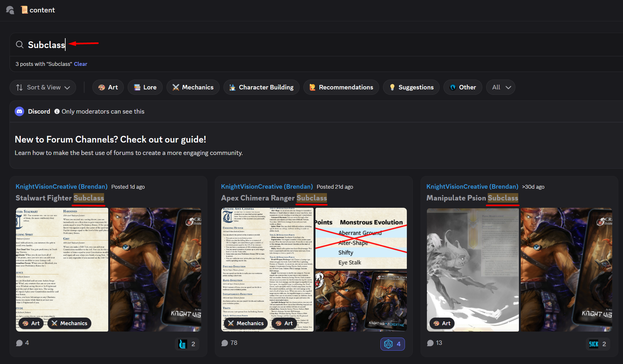Click the Suggestions tag filter
623x364 pixels.
click(411, 87)
